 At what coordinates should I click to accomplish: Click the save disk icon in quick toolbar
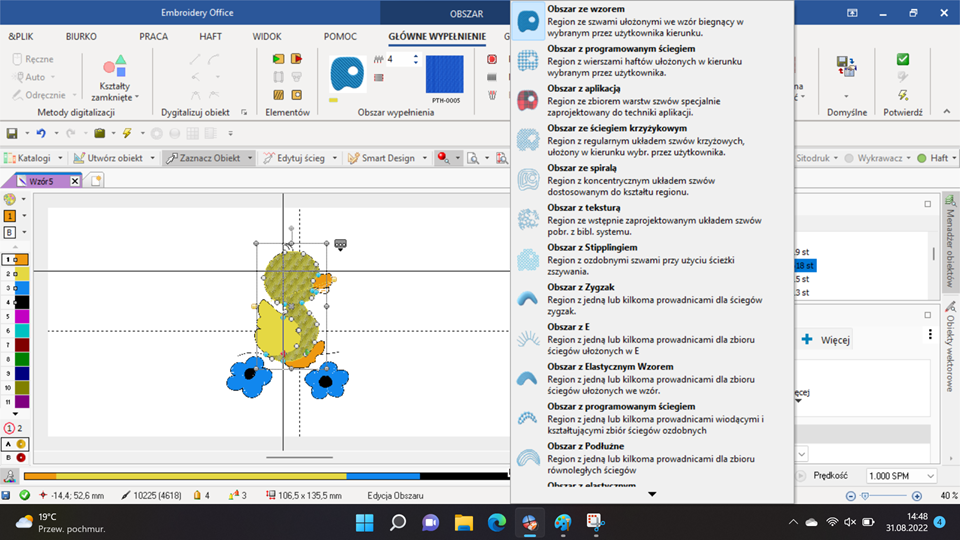pos(12,133)
